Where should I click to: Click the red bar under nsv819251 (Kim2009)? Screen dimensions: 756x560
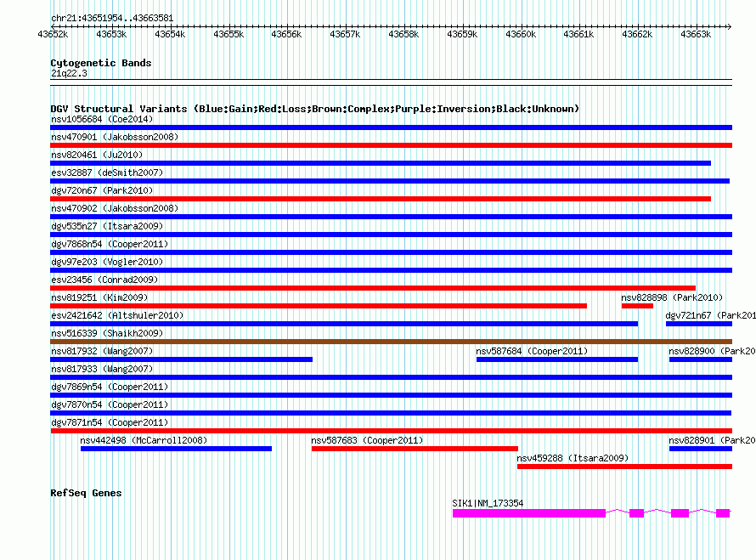click(319, 306)
